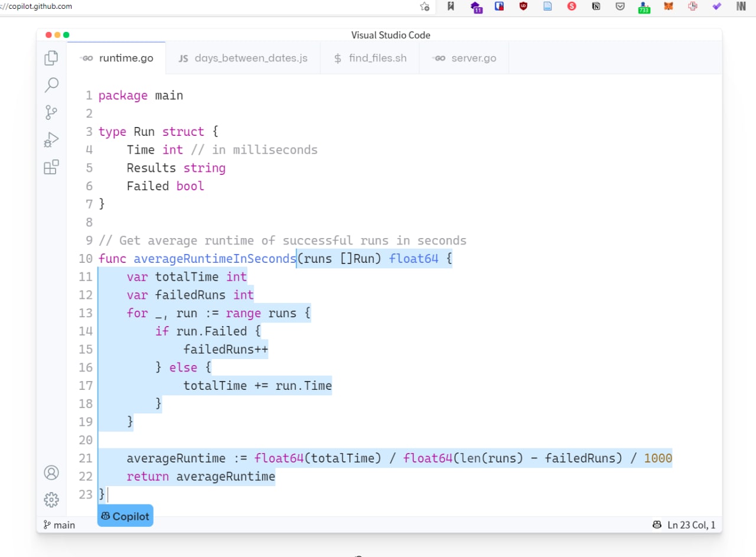Image resolution: width=756 pixels, height=557 pixels.
Task: Click the green macOS-style window button
Action: pyautogui.click(x=66, y=35)
